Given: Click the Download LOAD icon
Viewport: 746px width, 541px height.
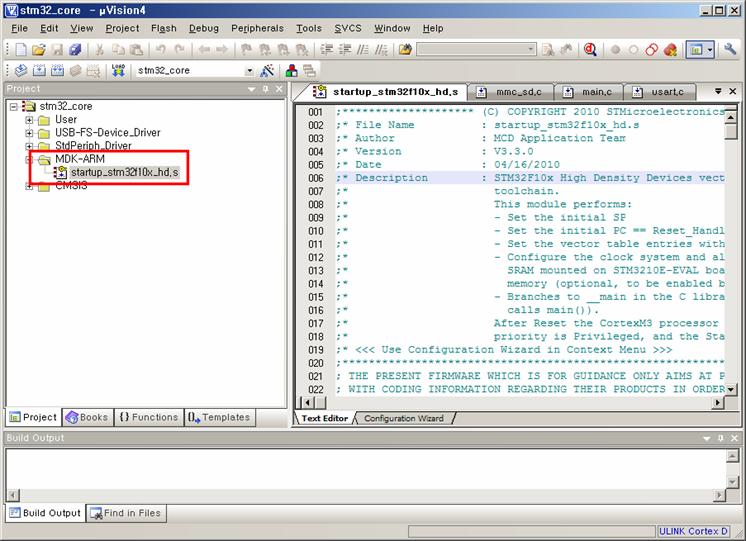Looking at the screenshot, I should (x=118, y=70).
